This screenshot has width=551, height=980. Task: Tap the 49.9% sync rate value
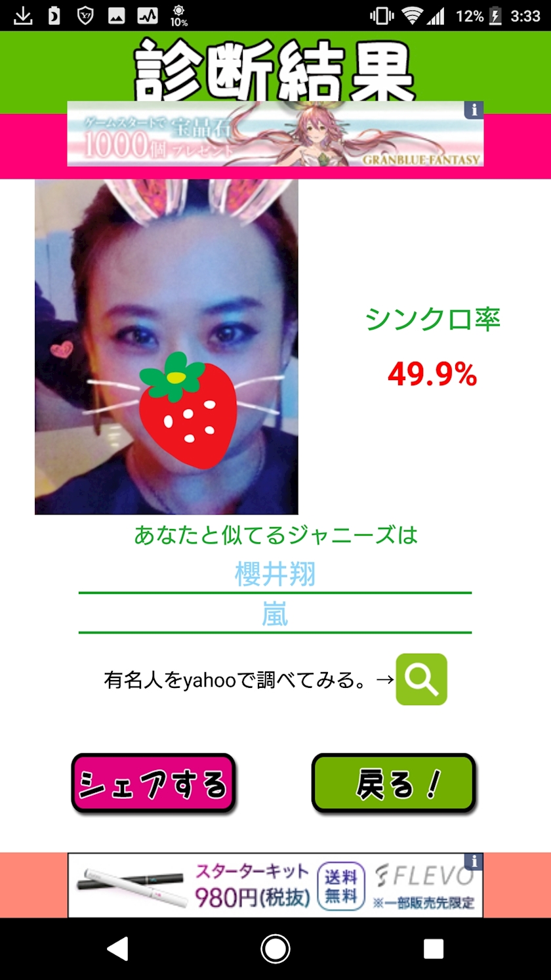tap(432, 375)
